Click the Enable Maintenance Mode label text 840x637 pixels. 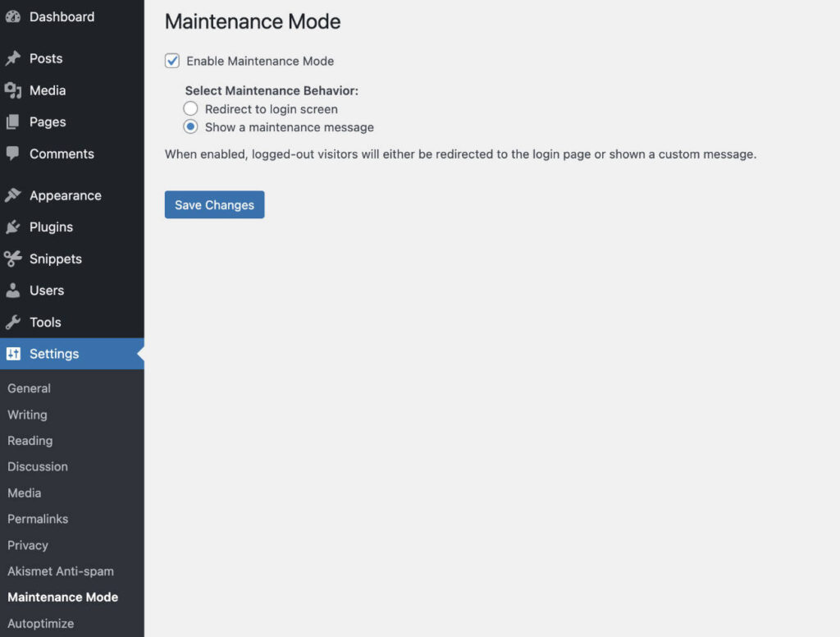tap(260, 61)
